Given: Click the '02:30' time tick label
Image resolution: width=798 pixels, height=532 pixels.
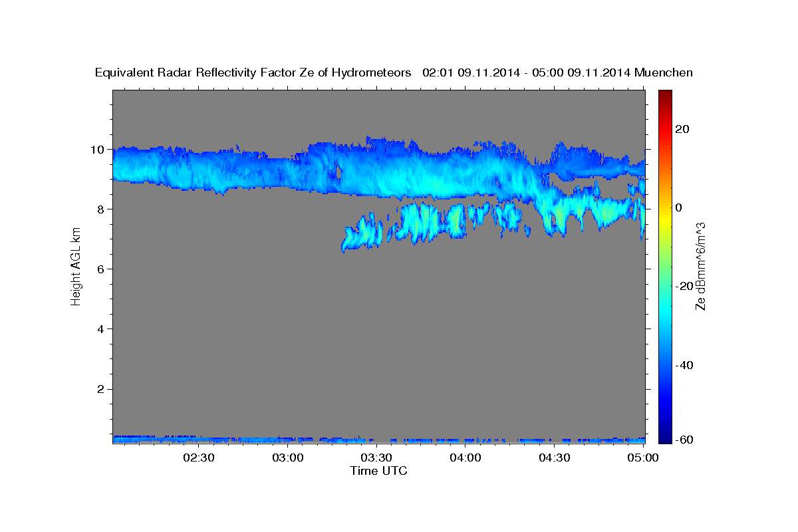Looking at the screenshot, I should click(x=199, y=458).
